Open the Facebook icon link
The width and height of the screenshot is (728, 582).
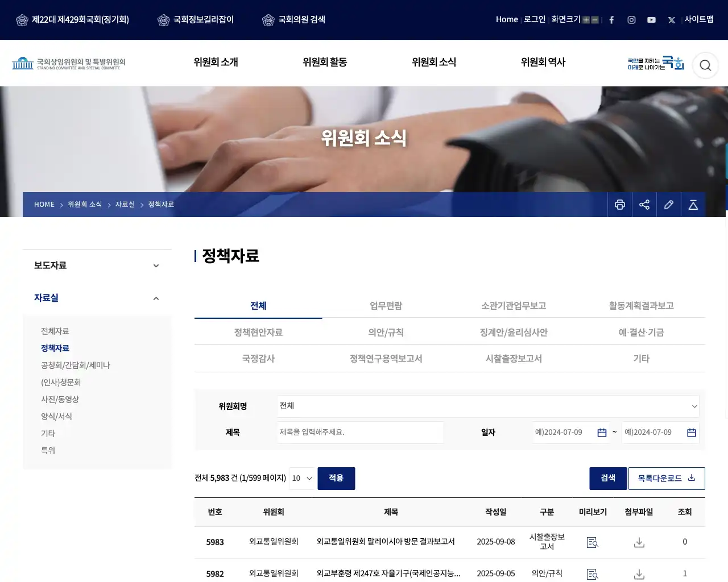pos(611,20)
